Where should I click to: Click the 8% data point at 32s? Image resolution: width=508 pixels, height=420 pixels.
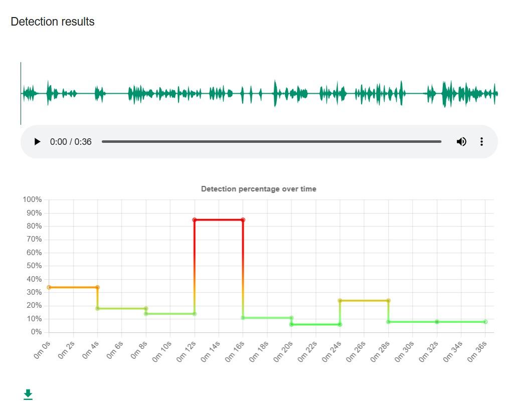click(x=437, y=322)
